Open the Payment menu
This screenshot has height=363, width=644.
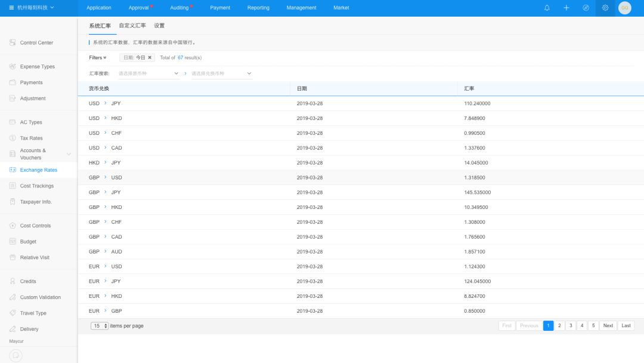tap(219, 8)
